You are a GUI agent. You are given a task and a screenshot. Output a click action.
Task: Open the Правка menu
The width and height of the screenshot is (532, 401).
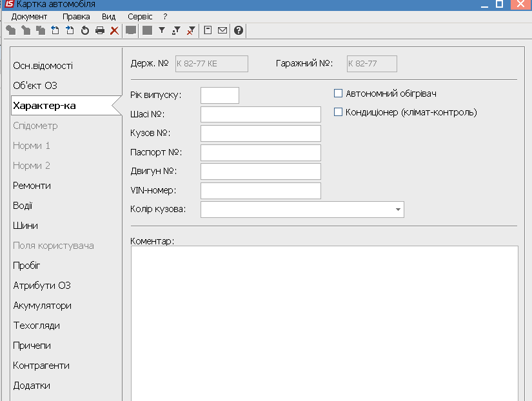[76, 17]
